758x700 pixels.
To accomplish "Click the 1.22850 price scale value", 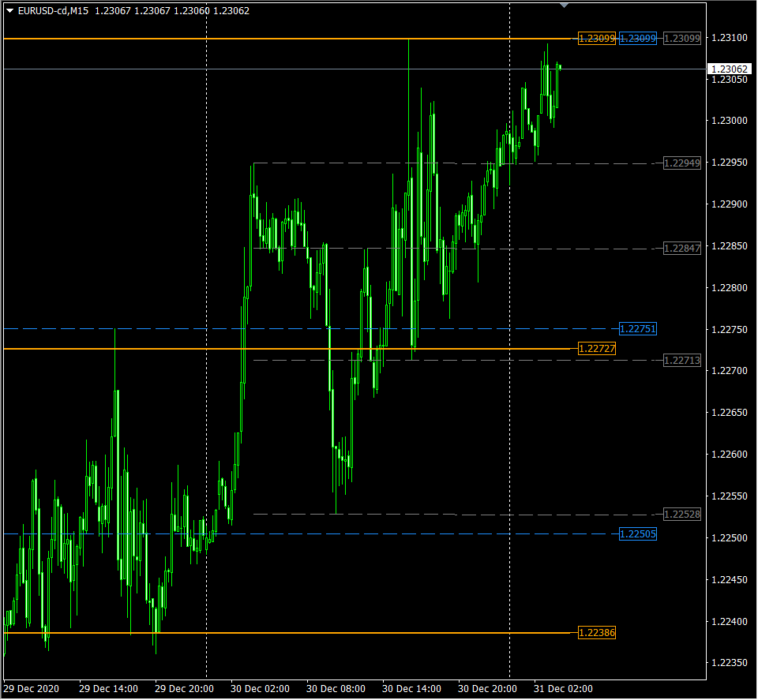I will pyautogui.click(x=730, y=246).
